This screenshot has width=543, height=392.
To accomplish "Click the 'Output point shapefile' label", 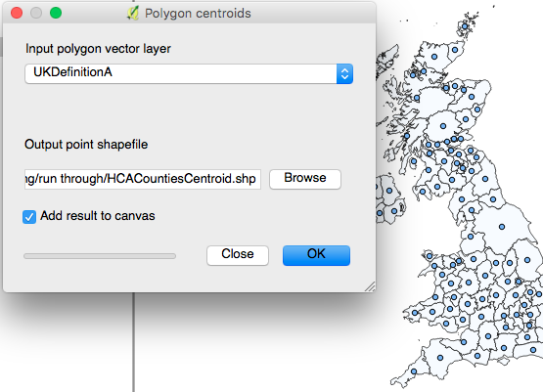I will pos(86,145).
